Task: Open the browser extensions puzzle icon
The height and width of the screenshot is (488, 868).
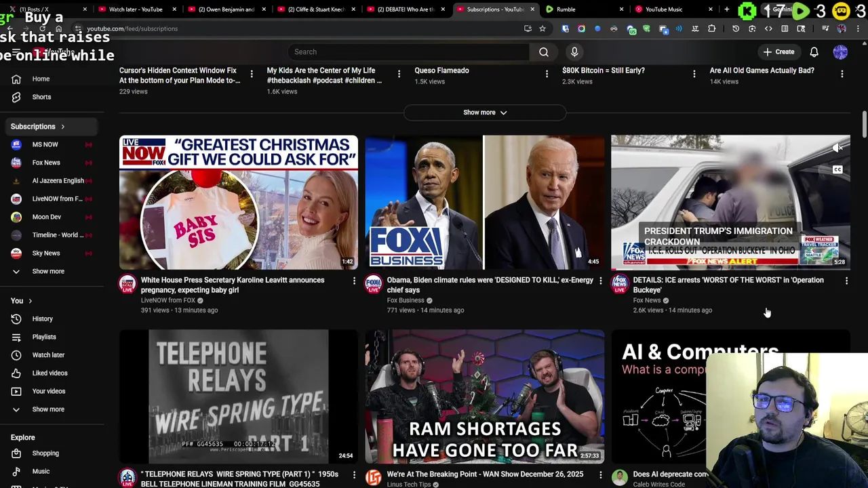Action: coord(711,28)
